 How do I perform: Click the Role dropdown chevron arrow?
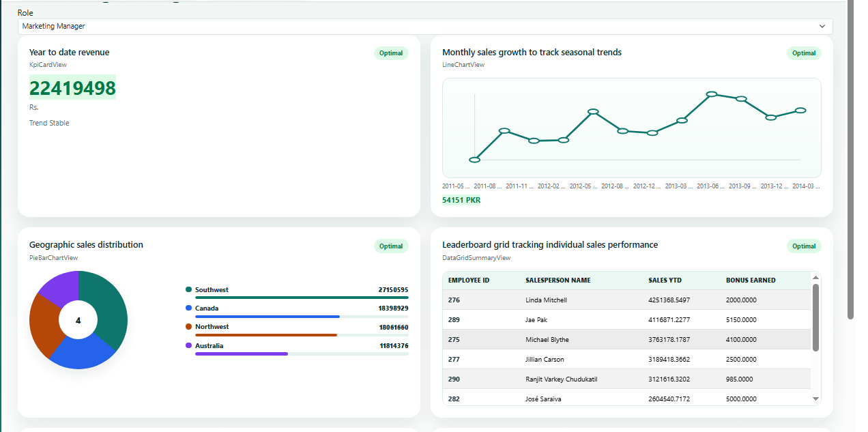[822, 26]
